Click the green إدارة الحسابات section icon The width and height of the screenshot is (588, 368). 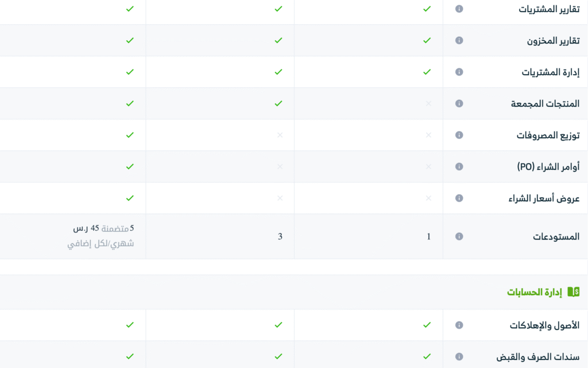coord(573,292)
